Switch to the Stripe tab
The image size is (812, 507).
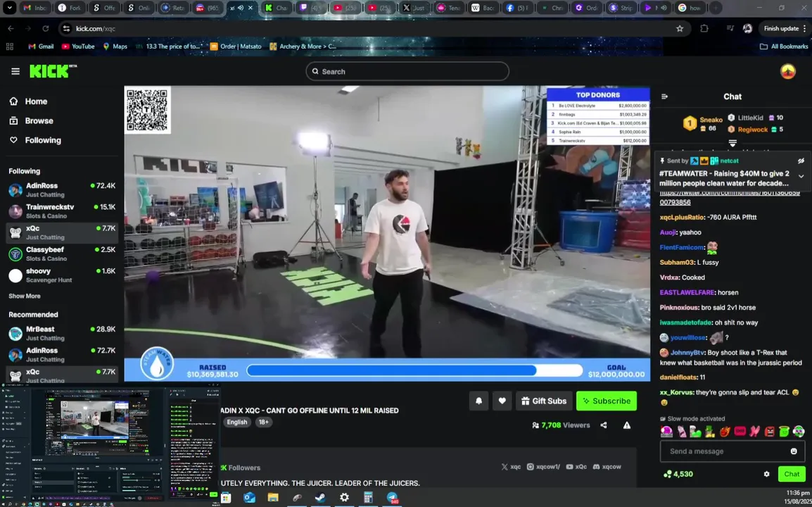(x=621, y=8)
